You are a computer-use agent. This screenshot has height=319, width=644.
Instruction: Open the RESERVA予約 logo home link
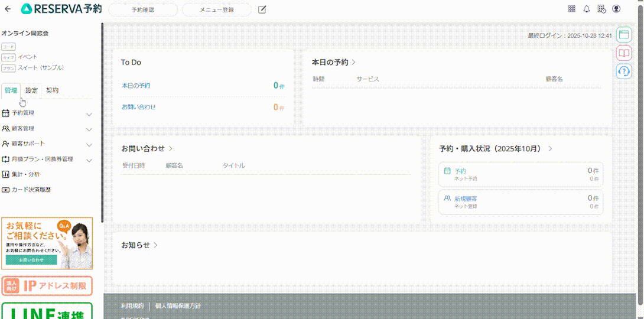61,9
